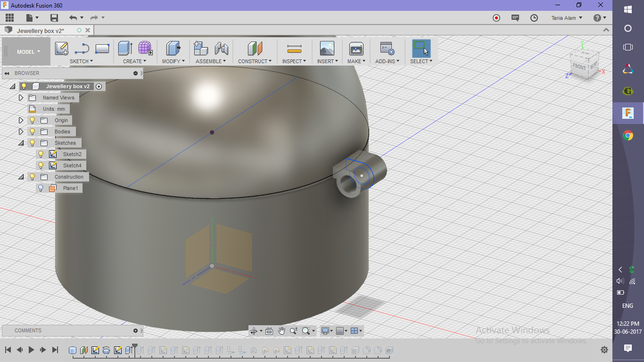
Task: Undo the last action
Action: (x=73, y=18)
